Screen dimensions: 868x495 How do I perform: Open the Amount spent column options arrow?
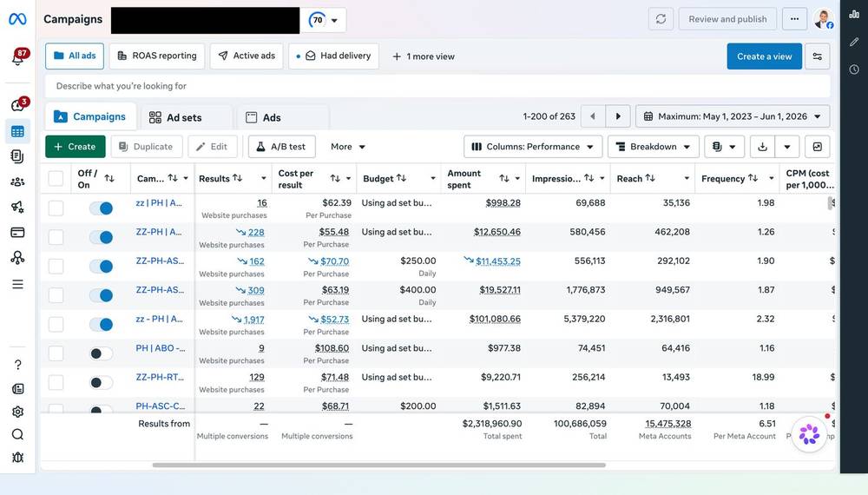click(517, 178)
